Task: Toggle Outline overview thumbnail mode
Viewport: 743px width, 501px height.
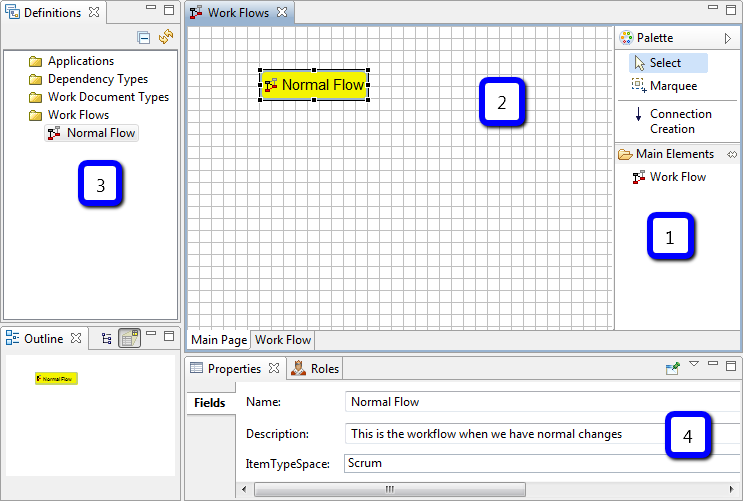Action: (129, 339)
